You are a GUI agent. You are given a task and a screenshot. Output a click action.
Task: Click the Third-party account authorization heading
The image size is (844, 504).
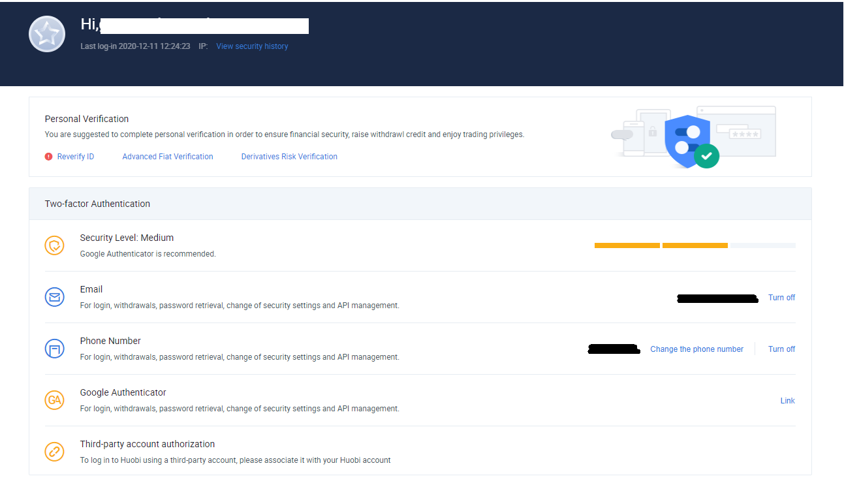tap(148, 444)
